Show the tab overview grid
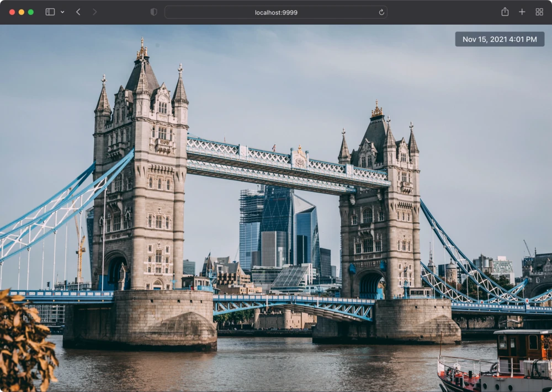This screenshot has width=552, height=392. (x=539, y=12)
